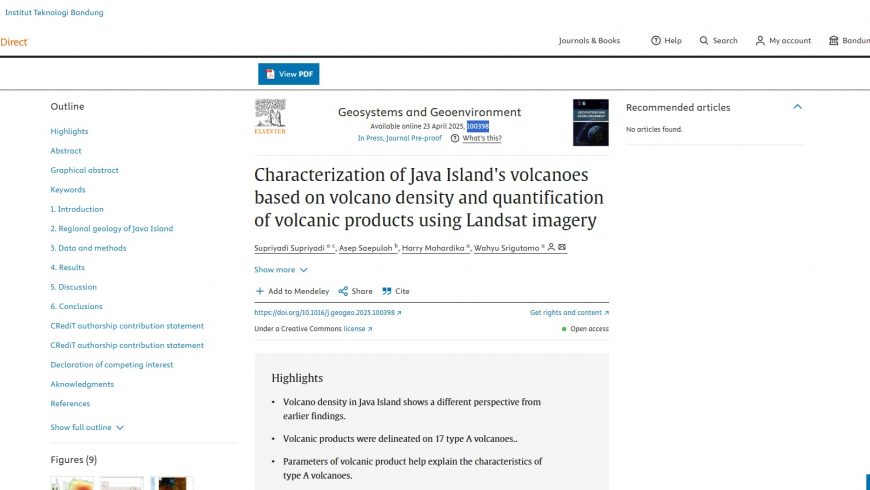
Task: Open the article DOI link
Action: (x=327, y=312)
